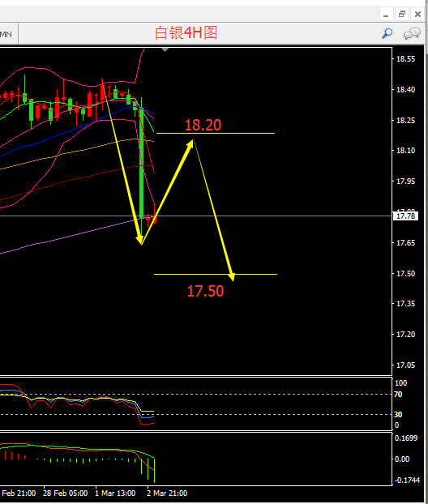Select the 18.20 price label text

tap(203, 125)
